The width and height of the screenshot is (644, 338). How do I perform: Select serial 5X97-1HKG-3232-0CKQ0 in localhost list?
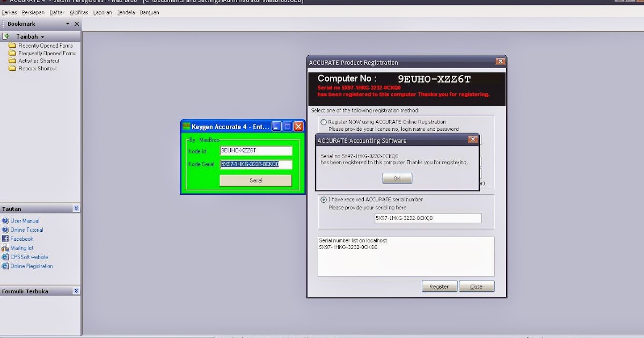(348, 247)
